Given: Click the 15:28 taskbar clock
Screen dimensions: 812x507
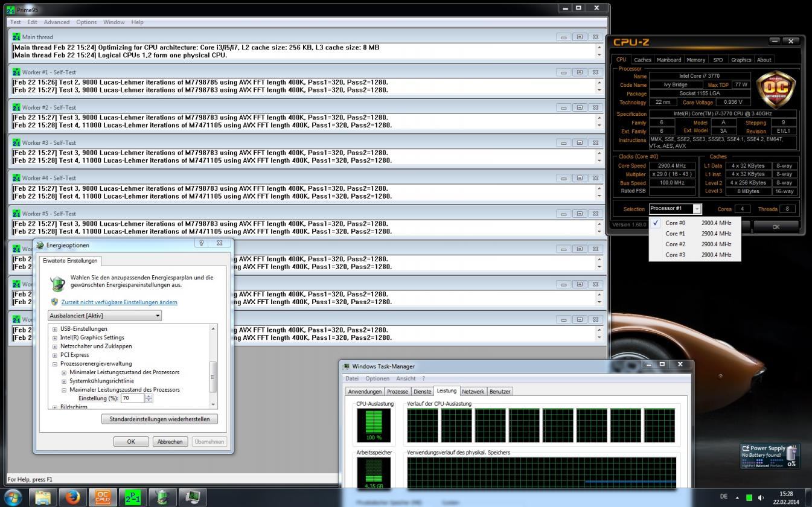Looking at the screenshot, I should [x=786, y=493].
